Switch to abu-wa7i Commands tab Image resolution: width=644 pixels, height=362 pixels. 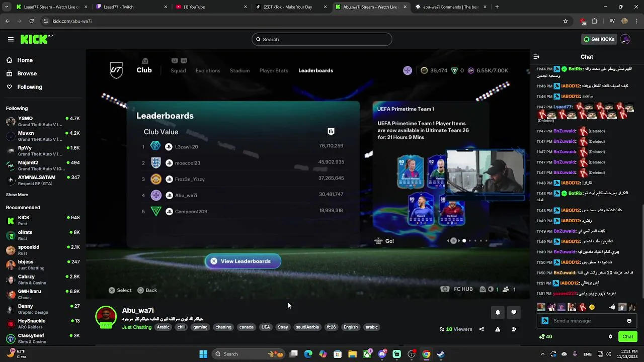click(x=451, y=7)
